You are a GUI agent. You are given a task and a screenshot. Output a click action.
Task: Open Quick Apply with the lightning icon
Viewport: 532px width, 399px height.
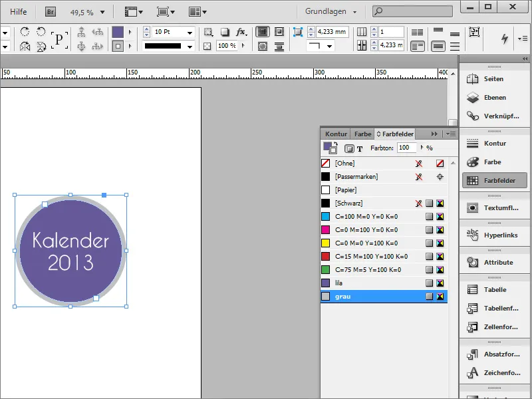point(505,39)
